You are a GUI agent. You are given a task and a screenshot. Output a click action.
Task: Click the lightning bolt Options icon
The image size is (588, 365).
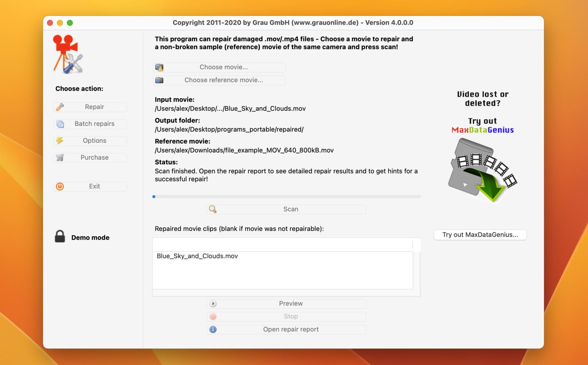click(60, 141)
